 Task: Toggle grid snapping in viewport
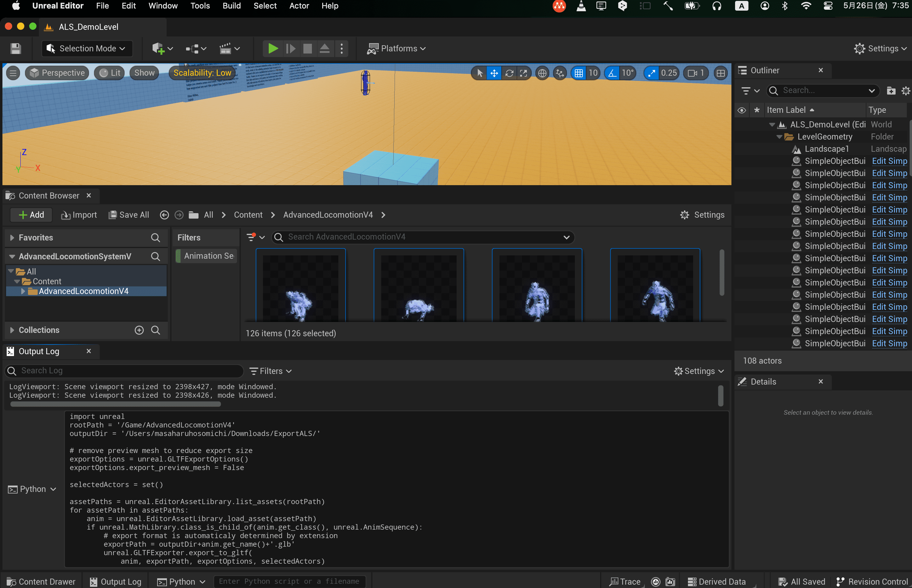(x=578, y=73)
